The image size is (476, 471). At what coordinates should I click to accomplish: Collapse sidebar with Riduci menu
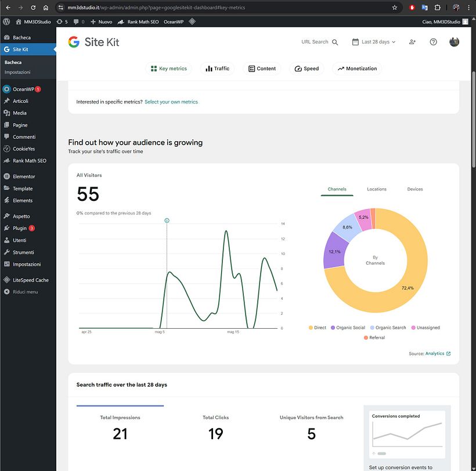pyautogui.click(x=28, y=292)
